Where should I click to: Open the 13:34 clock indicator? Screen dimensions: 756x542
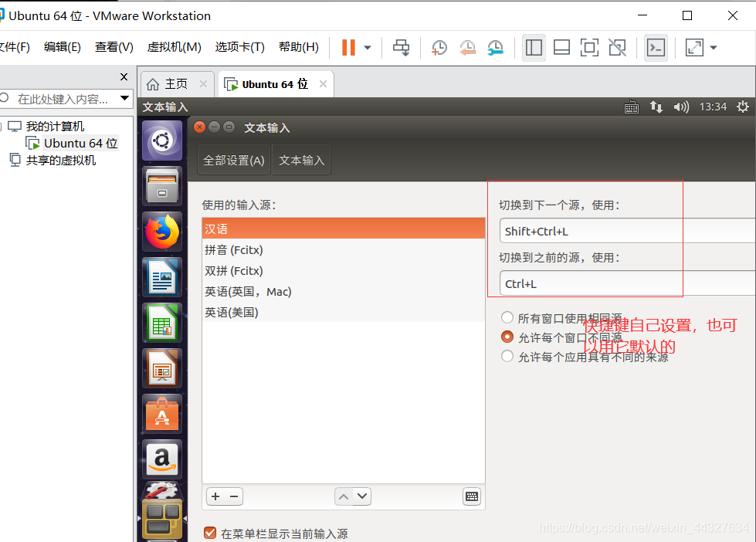(x=713, y=107)
